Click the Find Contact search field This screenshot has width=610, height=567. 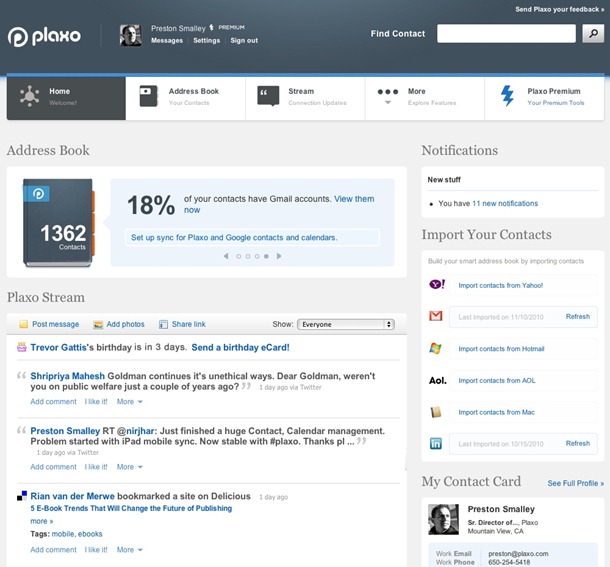point(506,34)
